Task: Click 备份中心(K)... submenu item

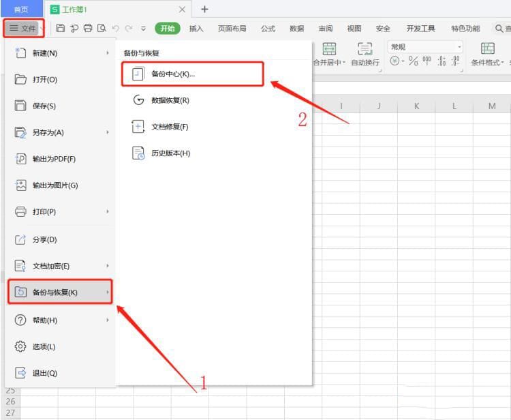Action: tap(192, 74)
